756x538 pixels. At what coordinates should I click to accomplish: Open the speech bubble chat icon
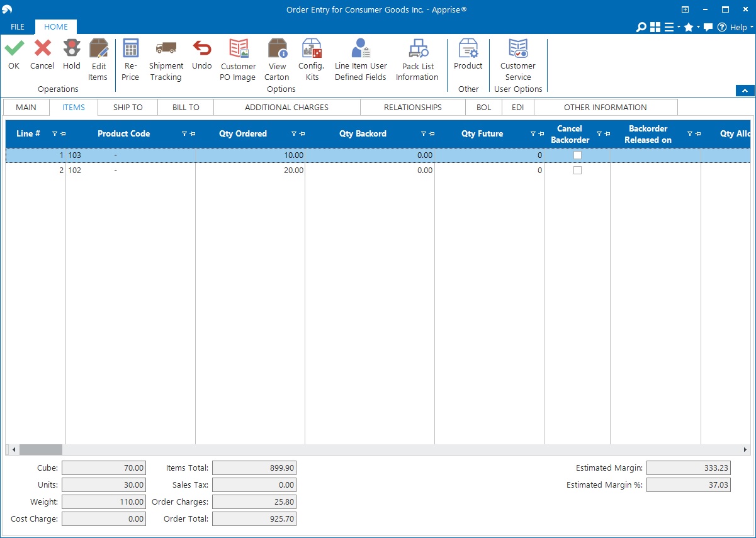click(x=708, y=27)
